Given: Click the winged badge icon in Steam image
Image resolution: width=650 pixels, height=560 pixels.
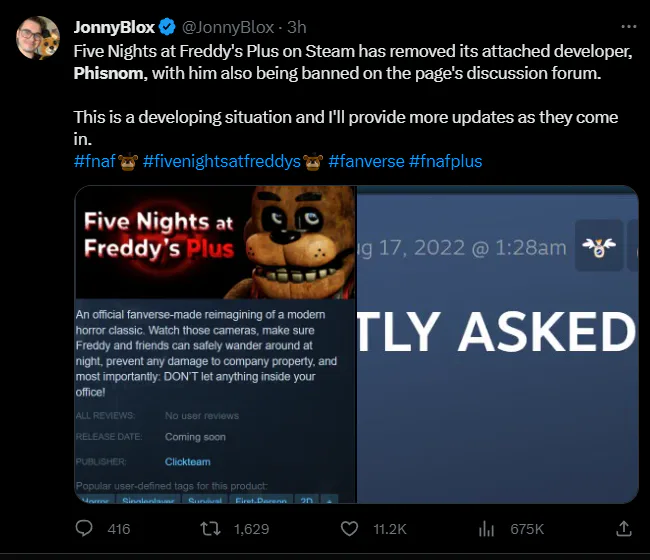Looking at the screenshot, I should [x=599, y=246].
